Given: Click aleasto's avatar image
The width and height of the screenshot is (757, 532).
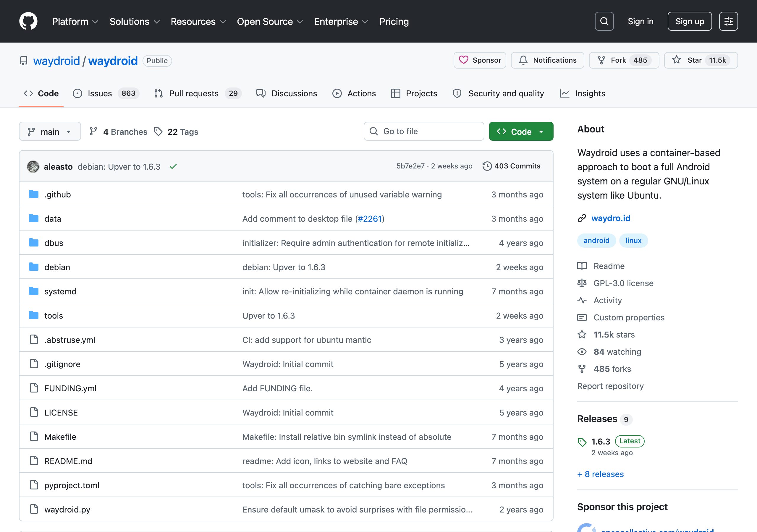Looking at the screenshot, I should tap(33, 166).
